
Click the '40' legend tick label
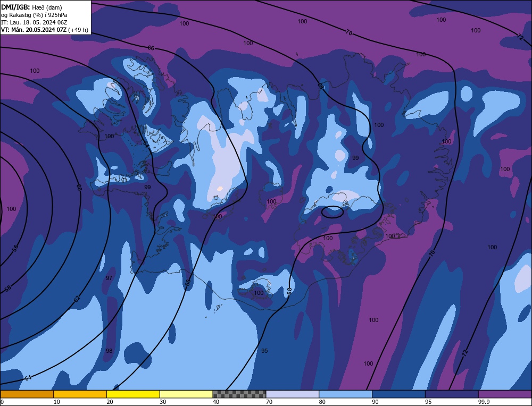(x=216, y=402)
